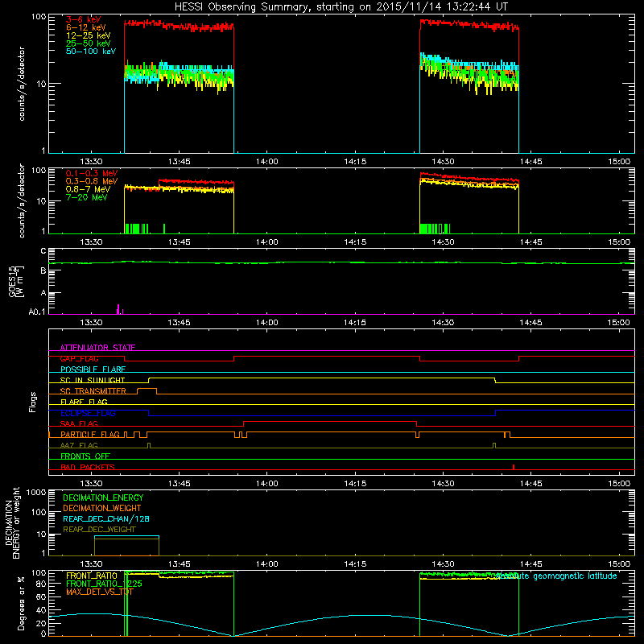Click the 0.1-0.3 MeV legend label

coord(92,173)
